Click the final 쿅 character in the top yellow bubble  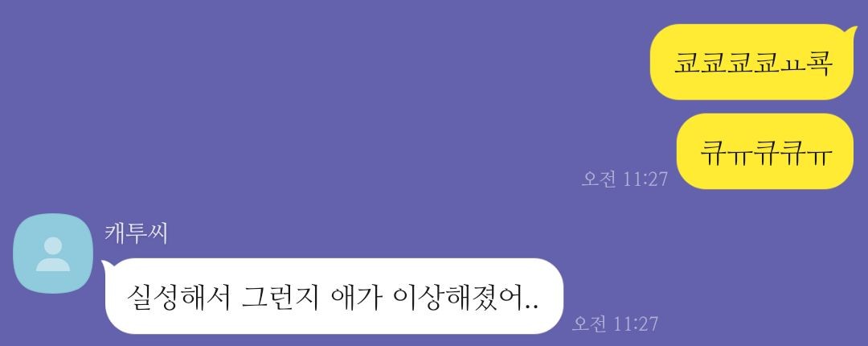coord(820,64)
